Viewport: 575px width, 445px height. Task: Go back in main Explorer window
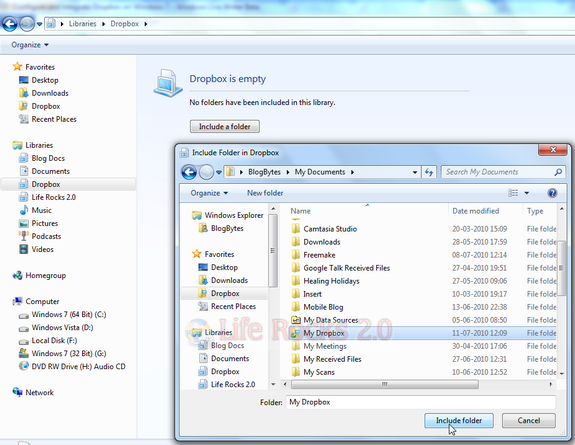[10, 24]
